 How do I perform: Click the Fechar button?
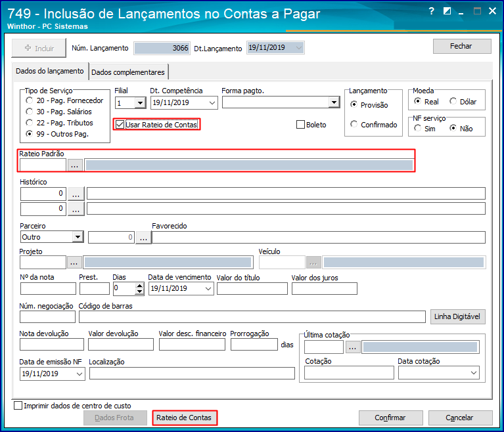pyautogui.click(x=462, y=46)
